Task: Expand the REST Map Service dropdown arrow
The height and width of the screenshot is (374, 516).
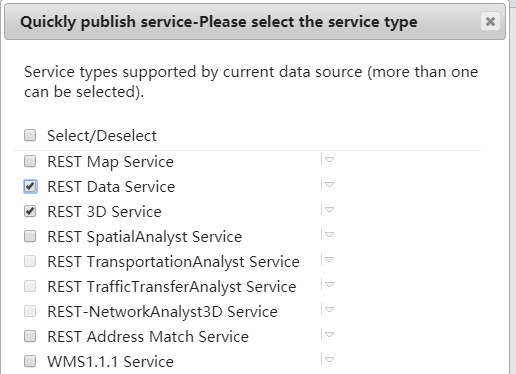Action: click(329, 160)
